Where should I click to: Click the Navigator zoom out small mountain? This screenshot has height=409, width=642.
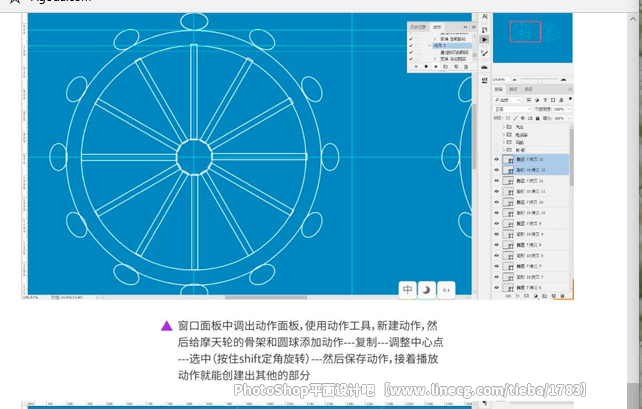click(515, 79)
